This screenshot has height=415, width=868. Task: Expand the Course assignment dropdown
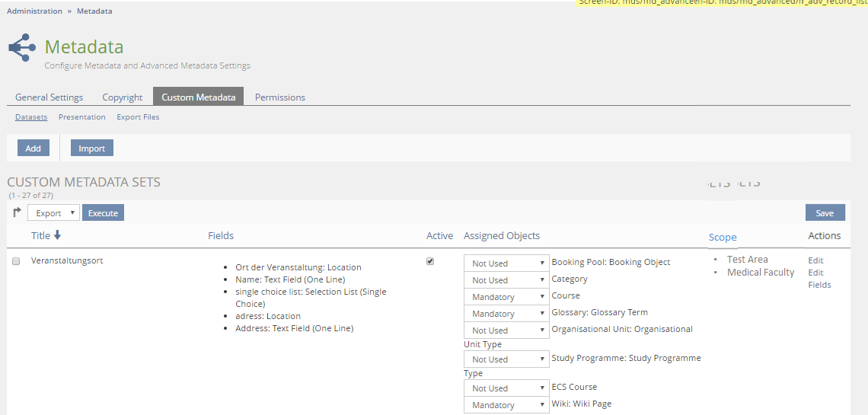pos(506,297)
